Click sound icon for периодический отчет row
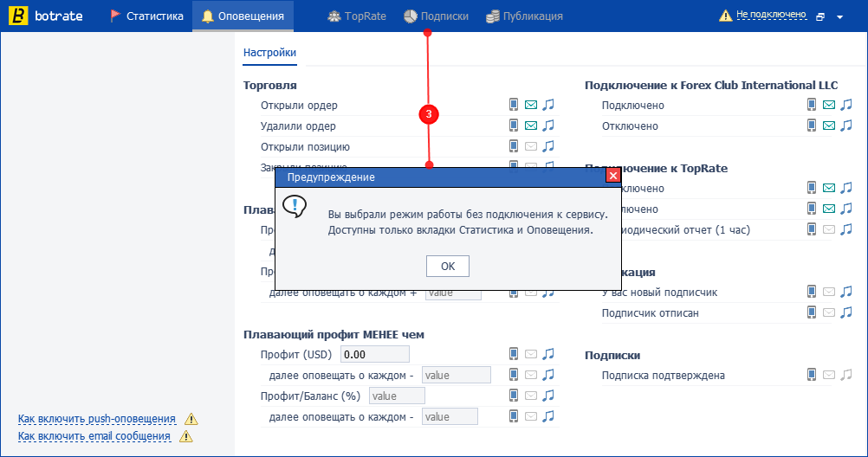The image size is (868, 457). (x=846, y=229)
